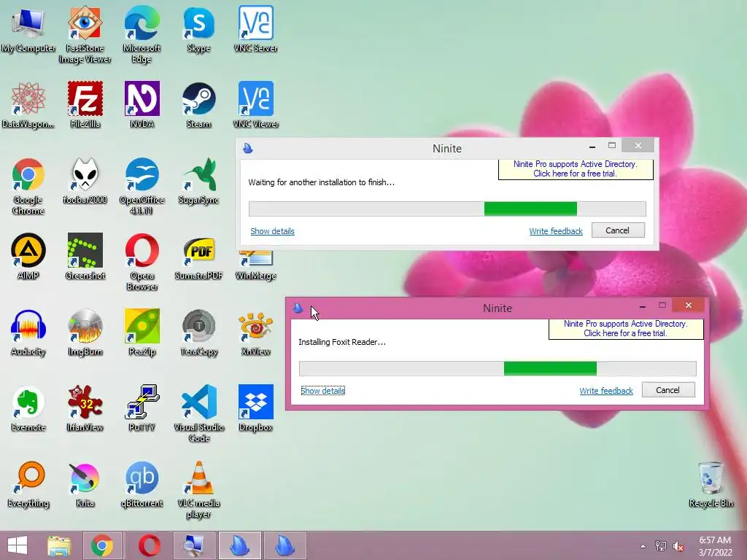Click Ninite Pro trial banner in waiting window
This screenshot has height=560, width=747.
pos(575,169)
